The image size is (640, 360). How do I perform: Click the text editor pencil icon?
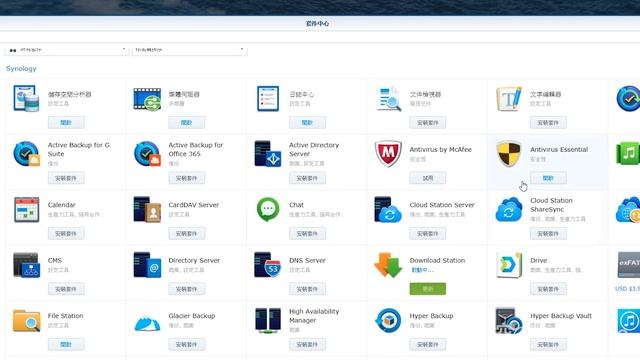click(509, 98)
